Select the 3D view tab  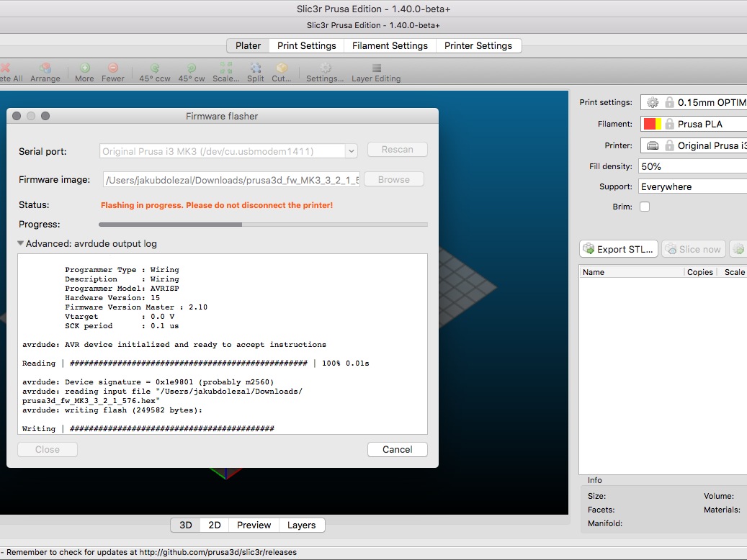pos(185,525)
